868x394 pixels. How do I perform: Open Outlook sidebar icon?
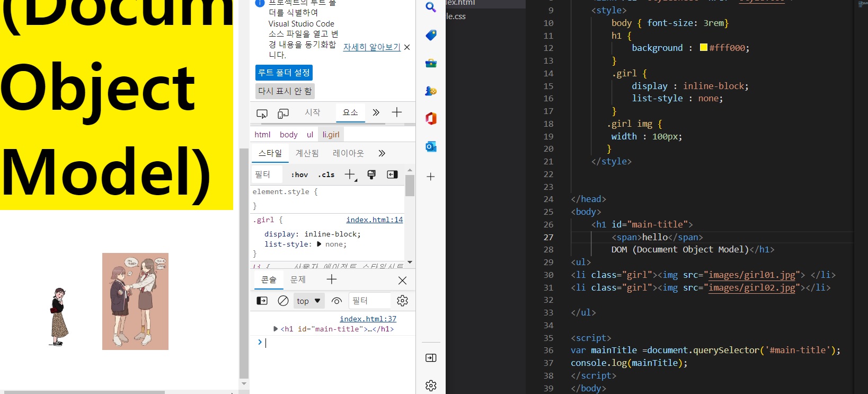431,146
